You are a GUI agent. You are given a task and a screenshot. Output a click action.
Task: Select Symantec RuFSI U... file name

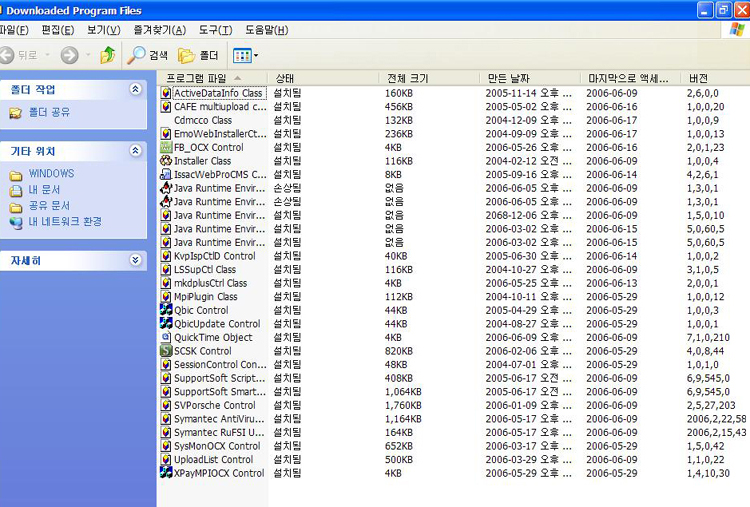219,432
